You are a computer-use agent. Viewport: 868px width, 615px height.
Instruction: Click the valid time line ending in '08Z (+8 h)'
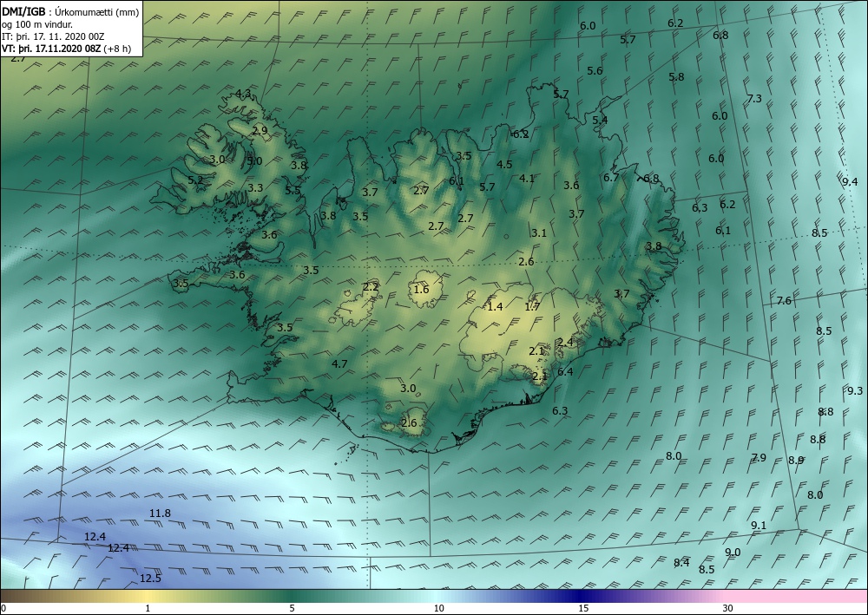pos(67,48)
